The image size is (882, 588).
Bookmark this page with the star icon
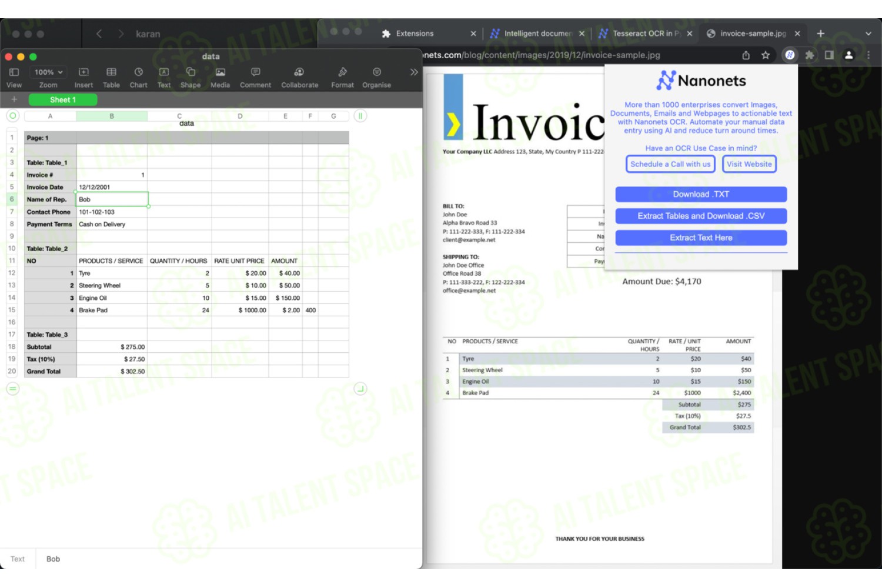(766, 55)
